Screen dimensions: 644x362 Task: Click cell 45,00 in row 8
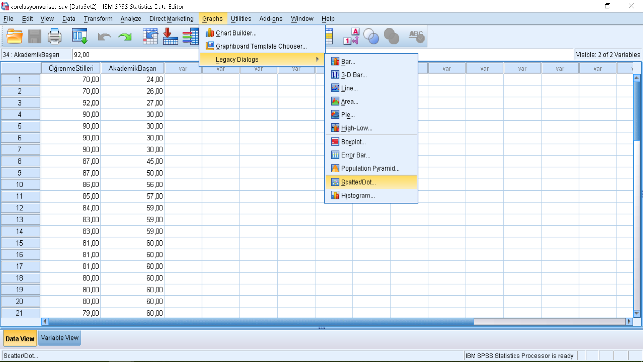click(132, 161)
